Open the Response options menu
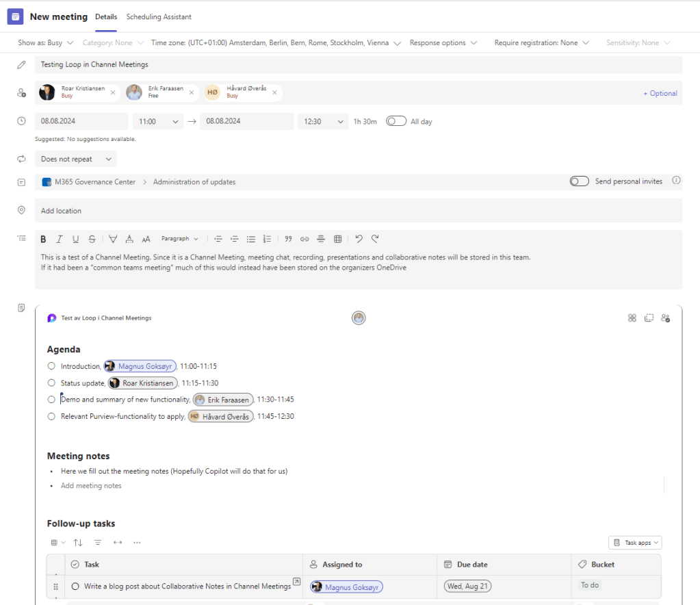 point(443,42)
